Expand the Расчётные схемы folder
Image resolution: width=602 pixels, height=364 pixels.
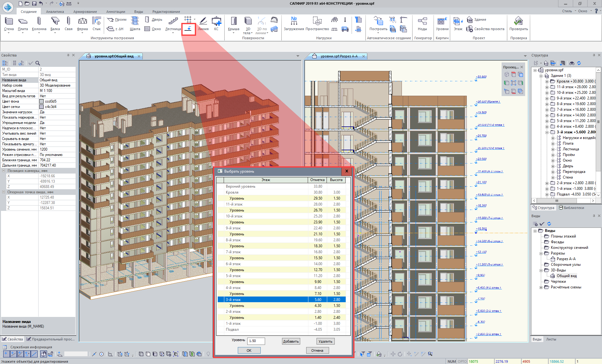pos(541,287)
